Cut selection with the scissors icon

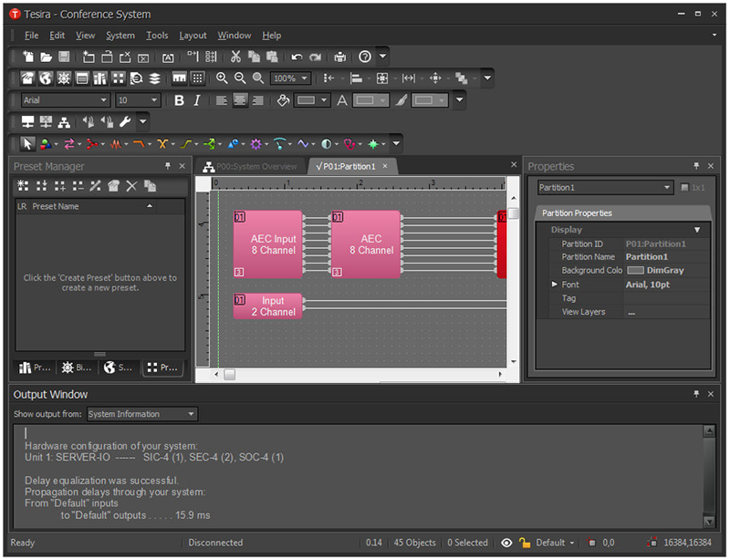point(235,57)
